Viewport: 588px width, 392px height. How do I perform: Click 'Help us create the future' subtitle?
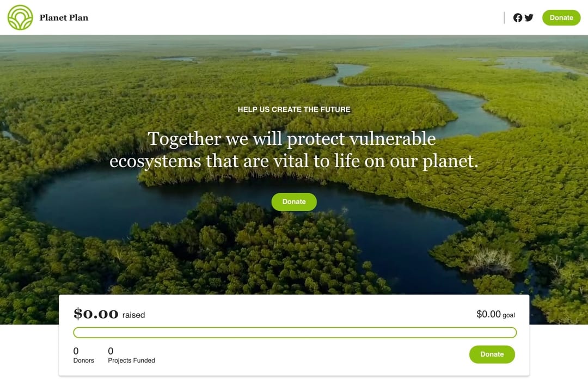294,109
